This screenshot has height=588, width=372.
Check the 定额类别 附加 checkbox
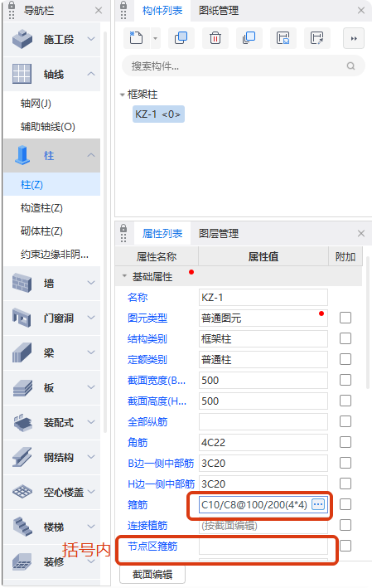coord(345,359)
